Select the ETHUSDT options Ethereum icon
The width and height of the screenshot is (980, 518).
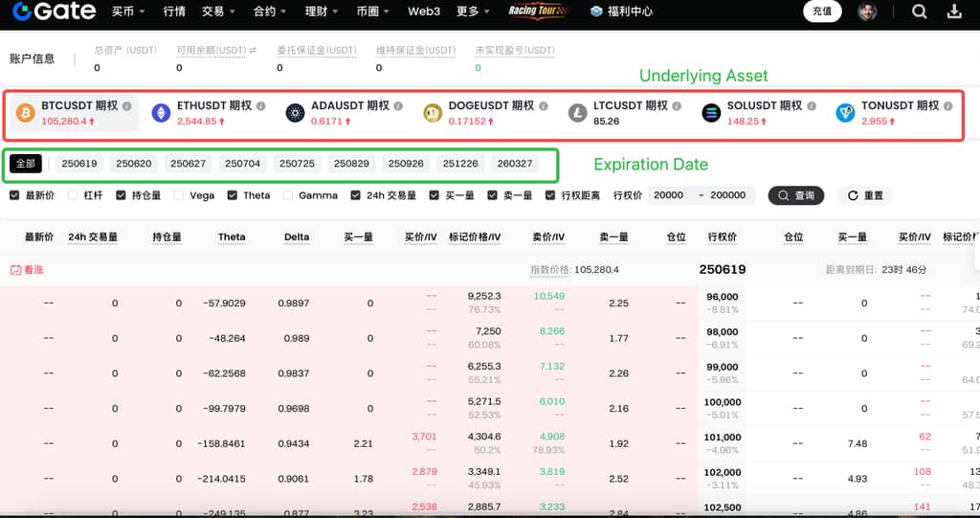point(161,113)
